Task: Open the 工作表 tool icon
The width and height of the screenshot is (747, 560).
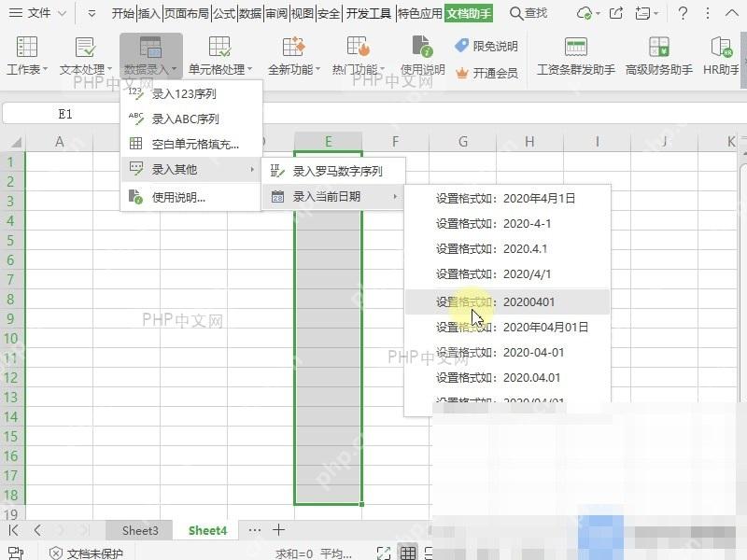Action: [x=27, y=47]
